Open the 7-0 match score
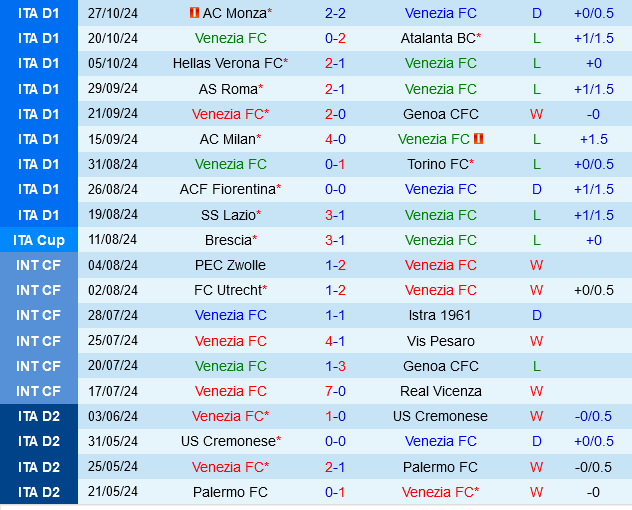 pyautogui.click(x=335, y=391)
